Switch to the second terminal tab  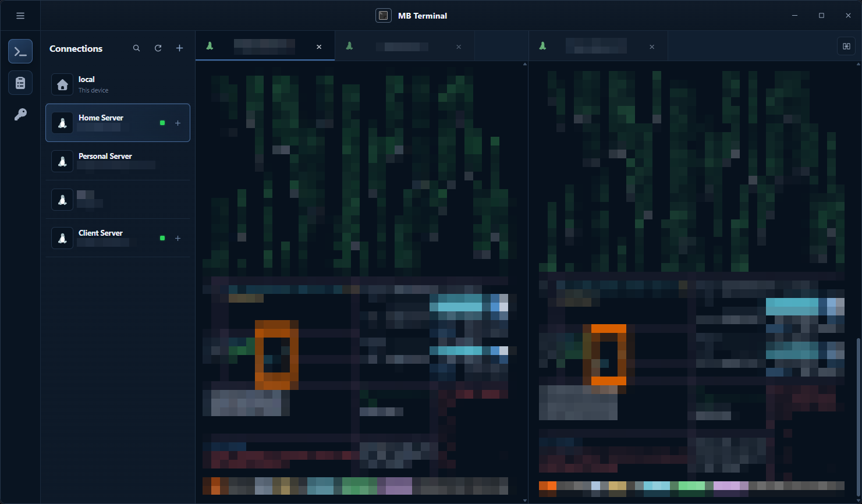(x=405, y=46)
